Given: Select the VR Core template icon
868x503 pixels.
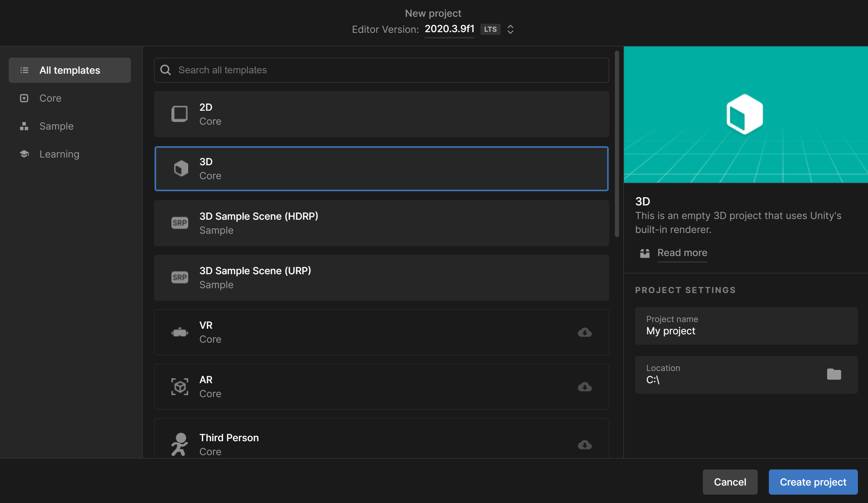Looking at the screenshot, I should click(x=179, y=332).
